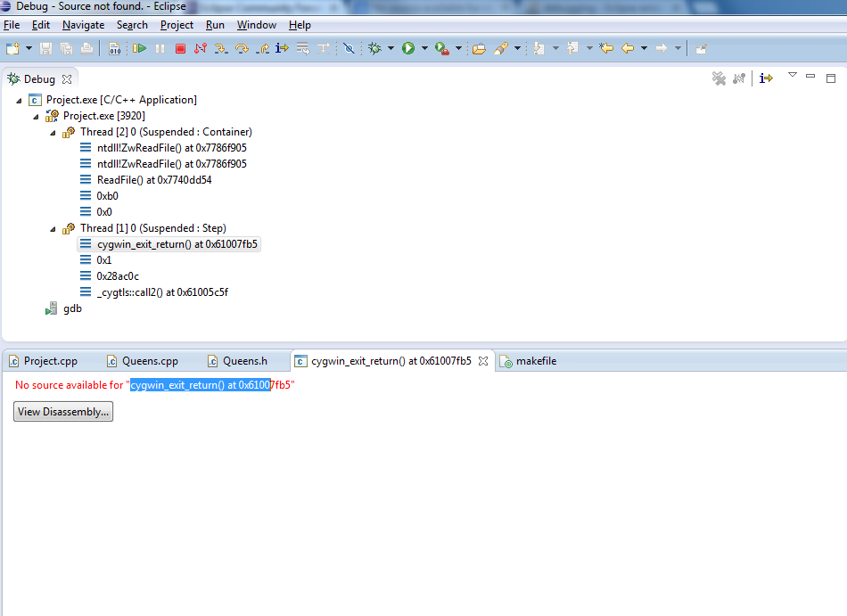Click the Use Step Filters icon
Image resolution: width=847 pixels, height=616 pixels.
(x=323, y=49)
